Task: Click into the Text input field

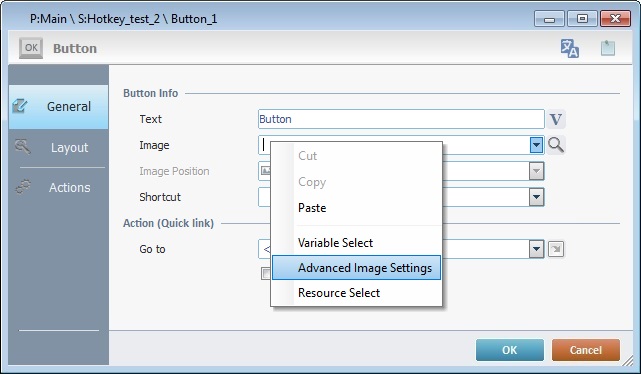Action: pyautogui.click(x=401, y=119)
